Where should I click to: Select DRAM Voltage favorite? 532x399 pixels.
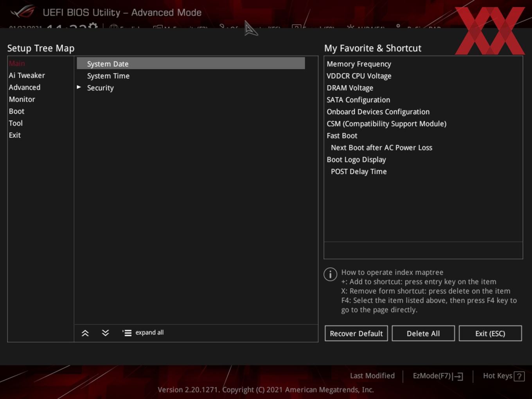click(x=350, y=88)
